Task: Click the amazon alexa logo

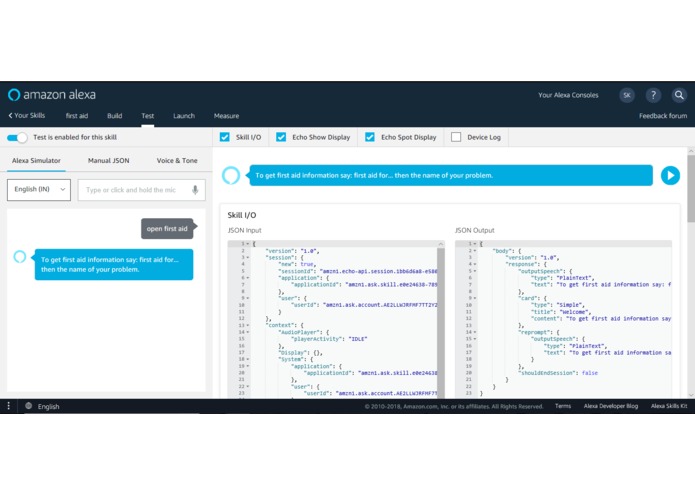Action: [52, 95]
